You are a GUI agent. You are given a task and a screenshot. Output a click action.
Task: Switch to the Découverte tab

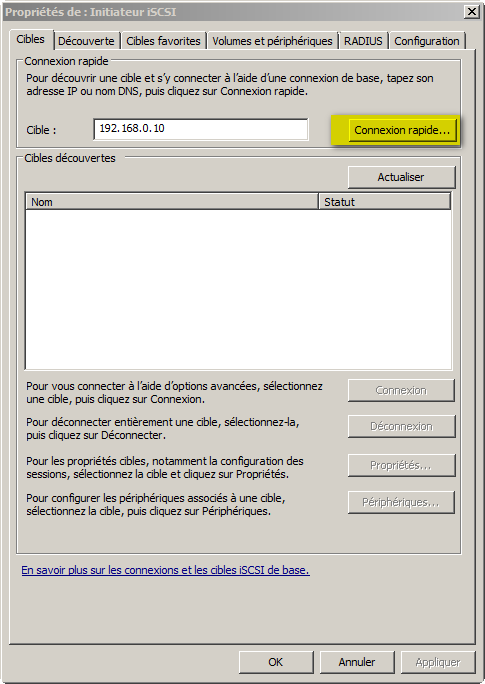86,41
